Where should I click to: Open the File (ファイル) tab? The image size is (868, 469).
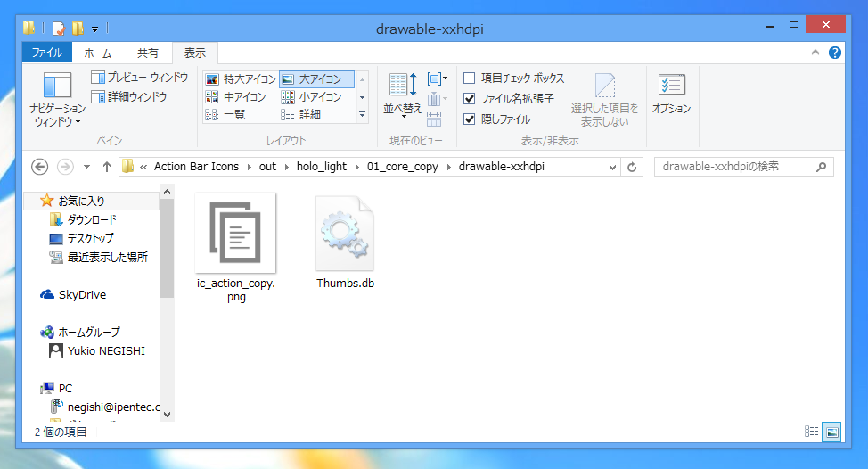point(47,53)
